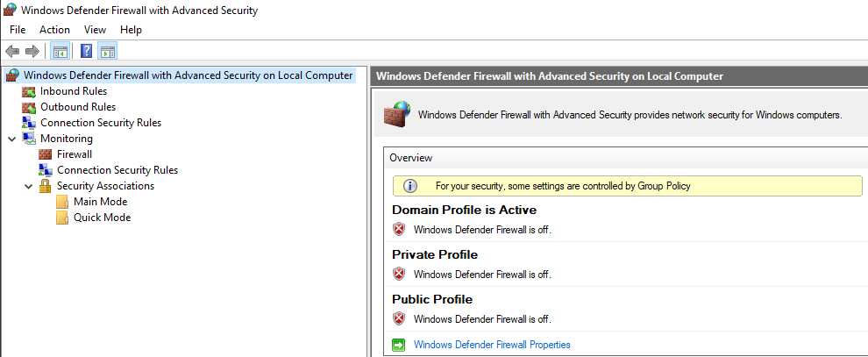Click the 'Domain Profile is Active' heading
The width and height of the screenshot is (868, 357).
click(x=464, y=211)
